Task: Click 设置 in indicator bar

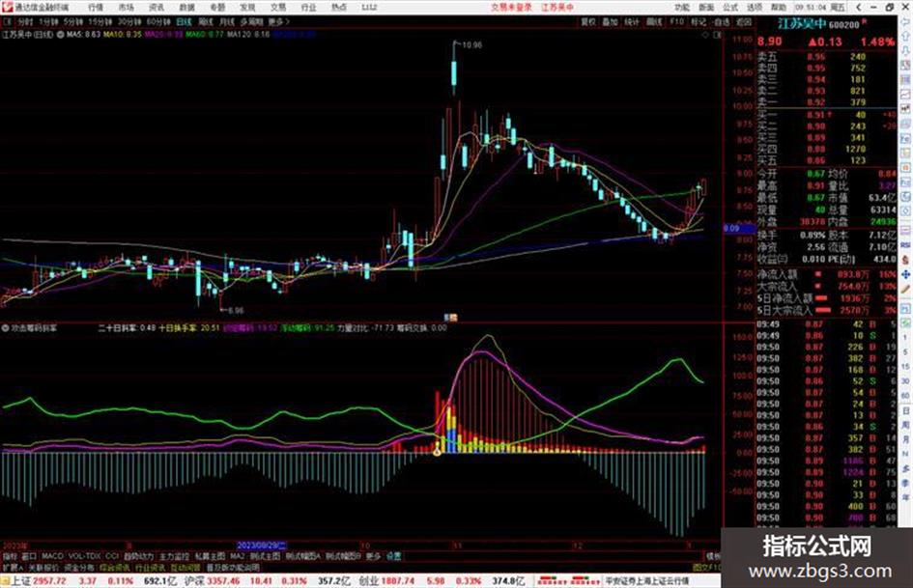Action: (393, 556)
